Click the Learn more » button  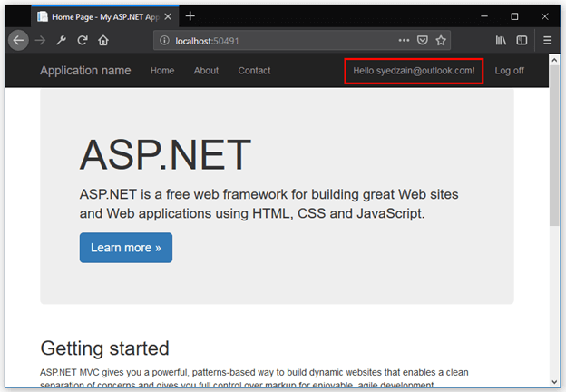pyautogui.click(x=126, y=248)
